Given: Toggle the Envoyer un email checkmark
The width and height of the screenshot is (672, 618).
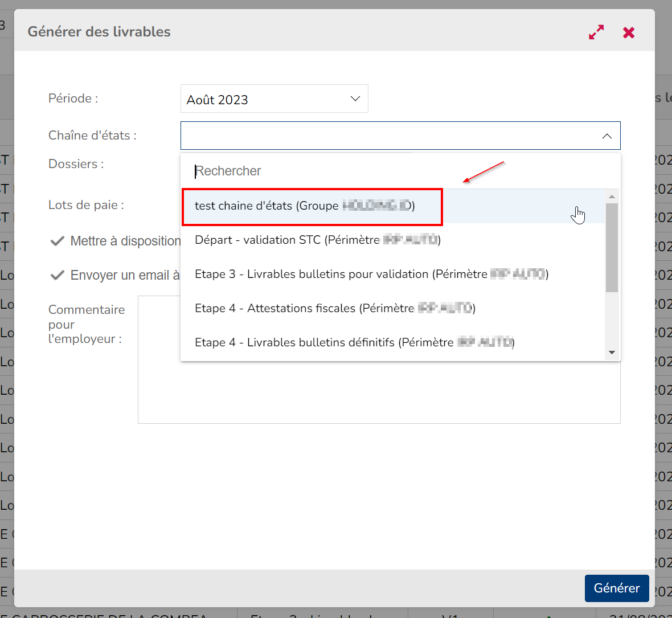Looking at the screenshot, I should (58, 275).
